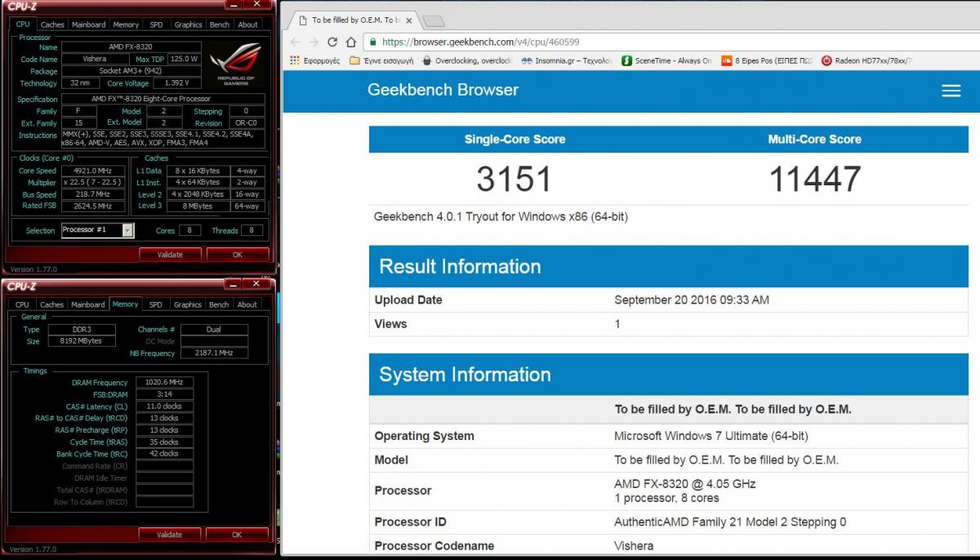
Task: Open the Εφαρμογές apps bookmark
Action: pyautogui.click(x=314, y=60)
